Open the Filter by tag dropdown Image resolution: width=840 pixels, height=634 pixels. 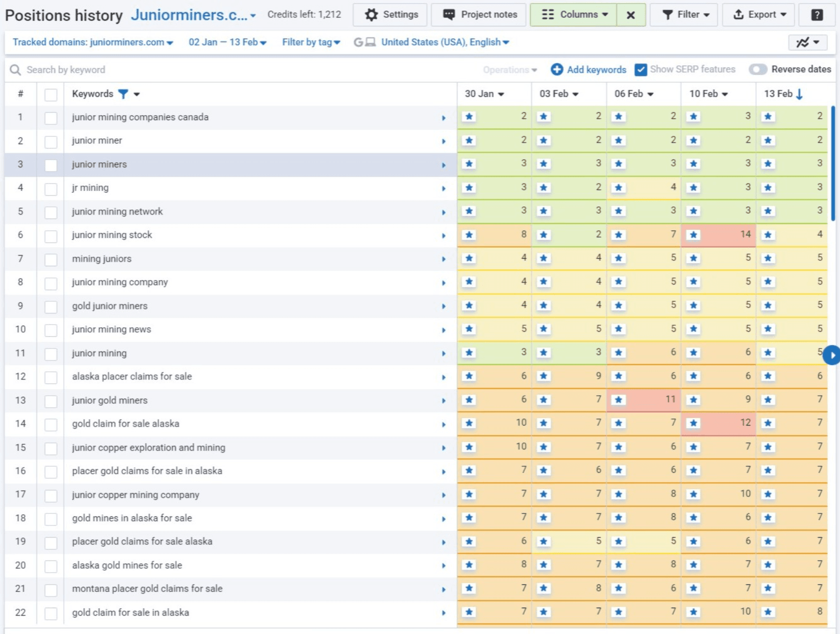click(x=311, y=42)
